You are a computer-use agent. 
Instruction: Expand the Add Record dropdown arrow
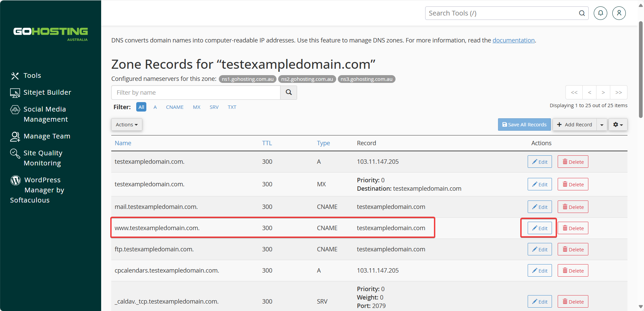602,125
